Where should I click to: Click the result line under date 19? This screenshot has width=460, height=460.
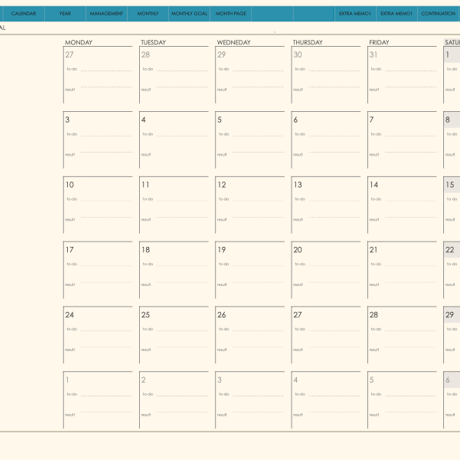(258, 282)
